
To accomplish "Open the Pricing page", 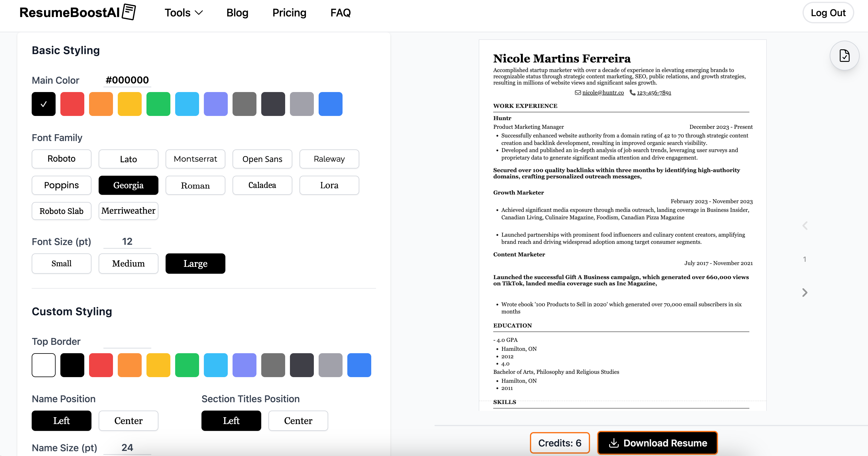I will point(289,13).
